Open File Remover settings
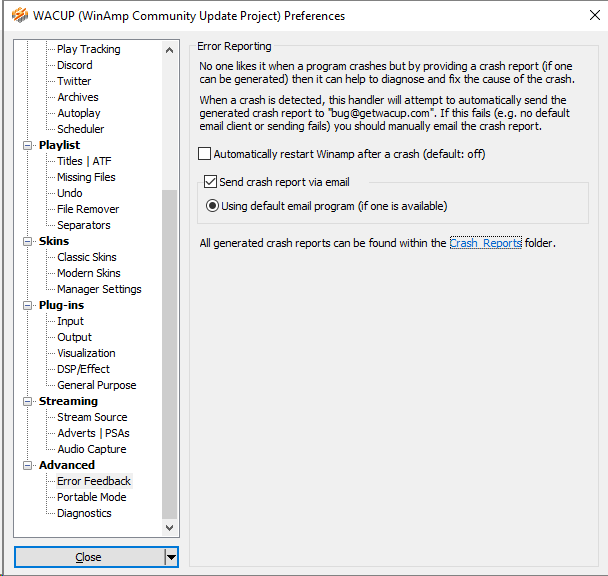Screen dimensions: 608x576 88,209
